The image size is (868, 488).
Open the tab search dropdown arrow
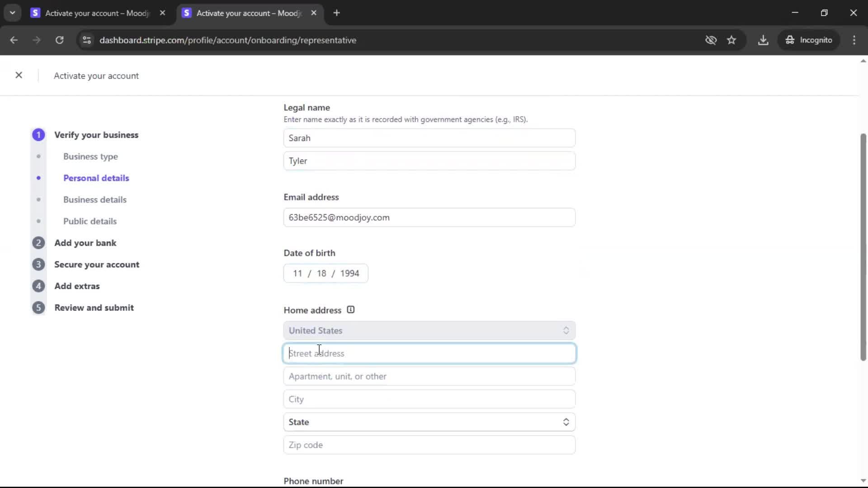13,13
